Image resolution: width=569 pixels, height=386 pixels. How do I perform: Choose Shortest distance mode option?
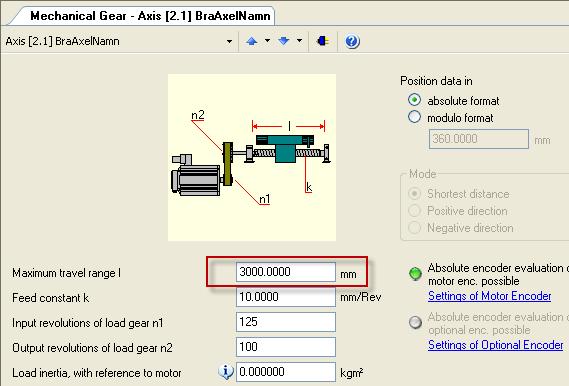(414, 194)
